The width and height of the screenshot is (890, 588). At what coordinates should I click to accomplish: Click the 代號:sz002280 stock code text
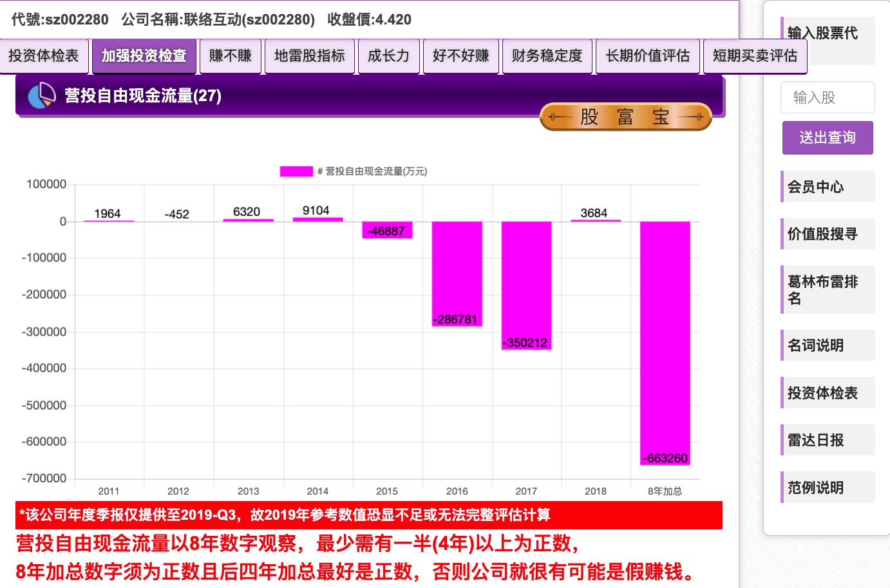tap(60, 19)
